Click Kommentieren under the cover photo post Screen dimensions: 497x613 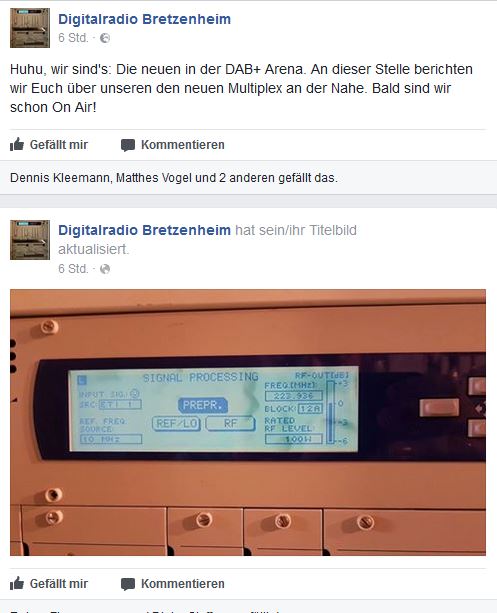pyautogui.click(x=183, y=584)
